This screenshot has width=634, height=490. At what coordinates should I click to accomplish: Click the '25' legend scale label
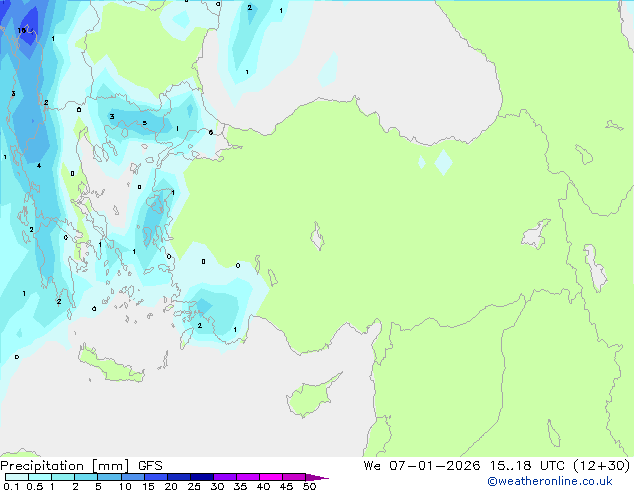click(x=194, y=486)
